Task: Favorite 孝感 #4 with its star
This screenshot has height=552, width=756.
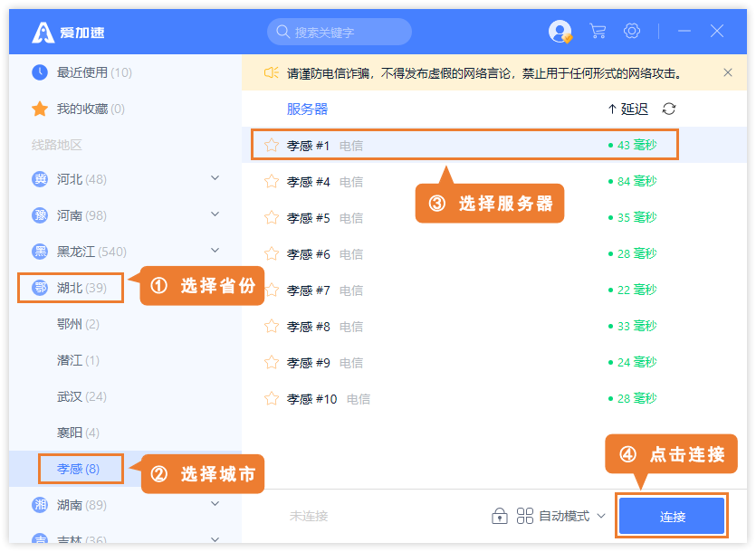Action: point(272,181)
